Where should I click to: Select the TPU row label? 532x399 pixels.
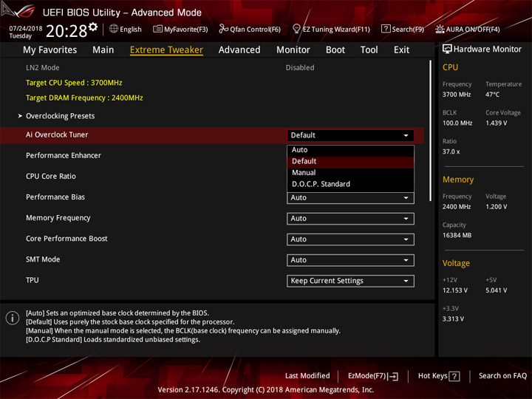tap(33, 280)
